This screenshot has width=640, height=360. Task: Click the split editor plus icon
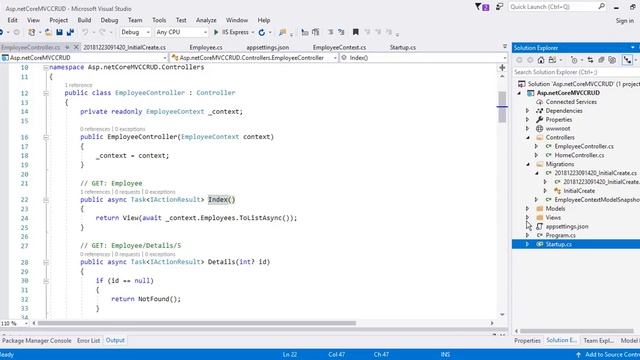click(x=502, y=68)
